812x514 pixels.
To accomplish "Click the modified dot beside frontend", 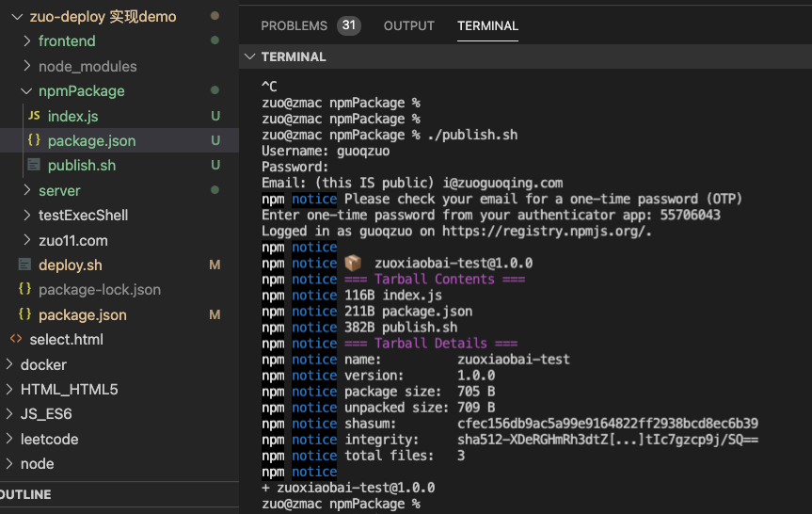I will coord(215,40).
